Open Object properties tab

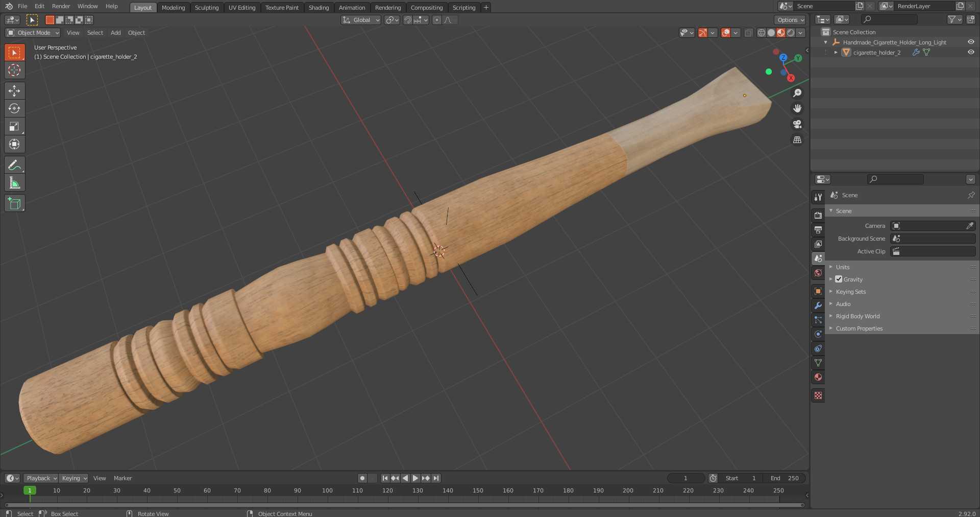click(x=818, y=291)
